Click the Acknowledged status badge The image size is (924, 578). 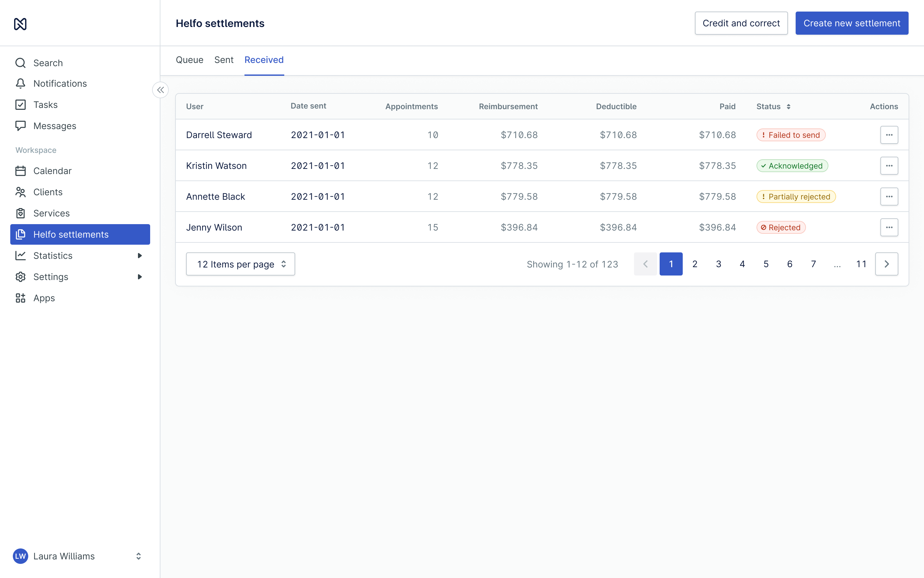pos(792,166)
